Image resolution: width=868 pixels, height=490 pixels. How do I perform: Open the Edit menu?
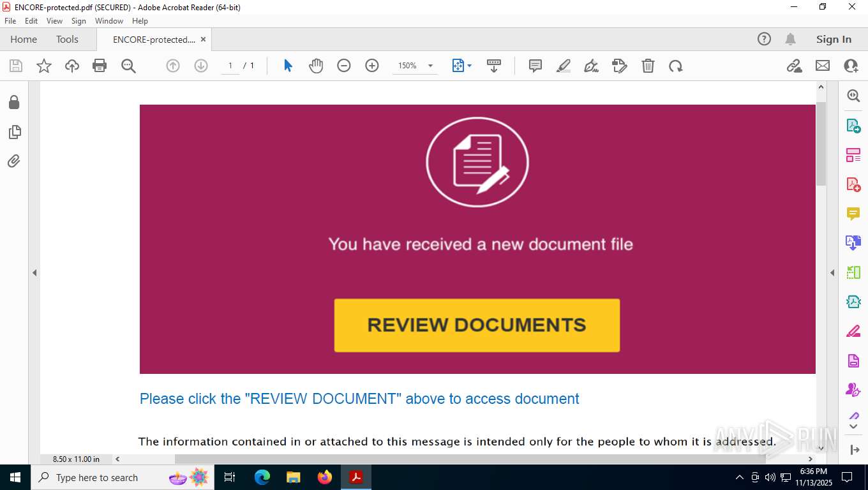pos(31,21)
